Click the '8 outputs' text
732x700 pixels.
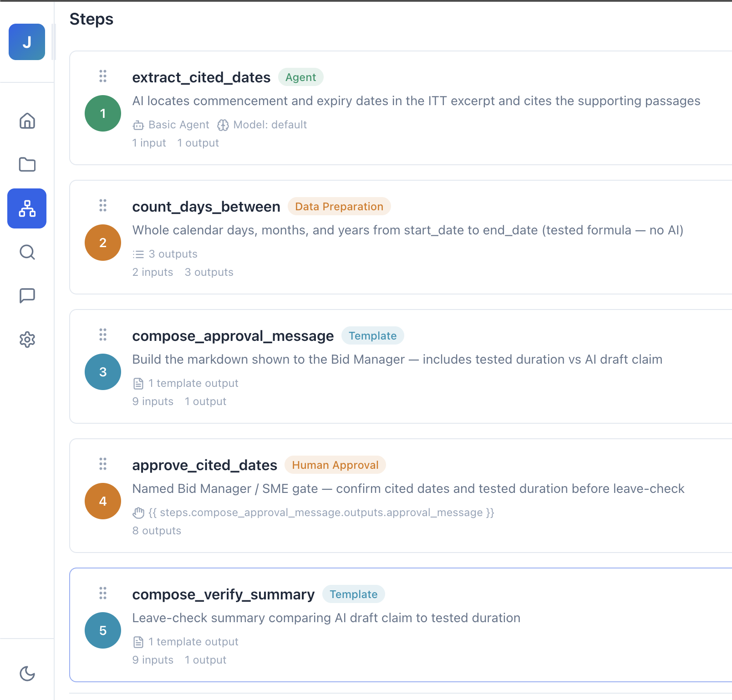[157, 531]
